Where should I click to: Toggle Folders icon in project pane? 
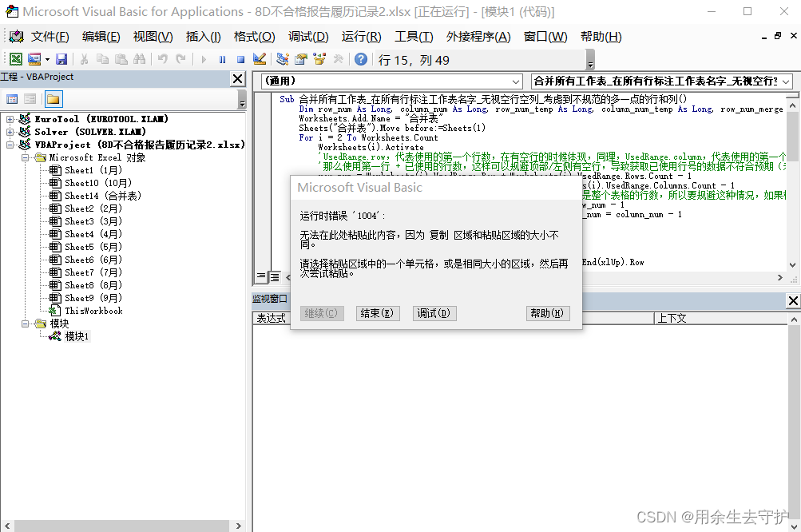pos(54,99)
